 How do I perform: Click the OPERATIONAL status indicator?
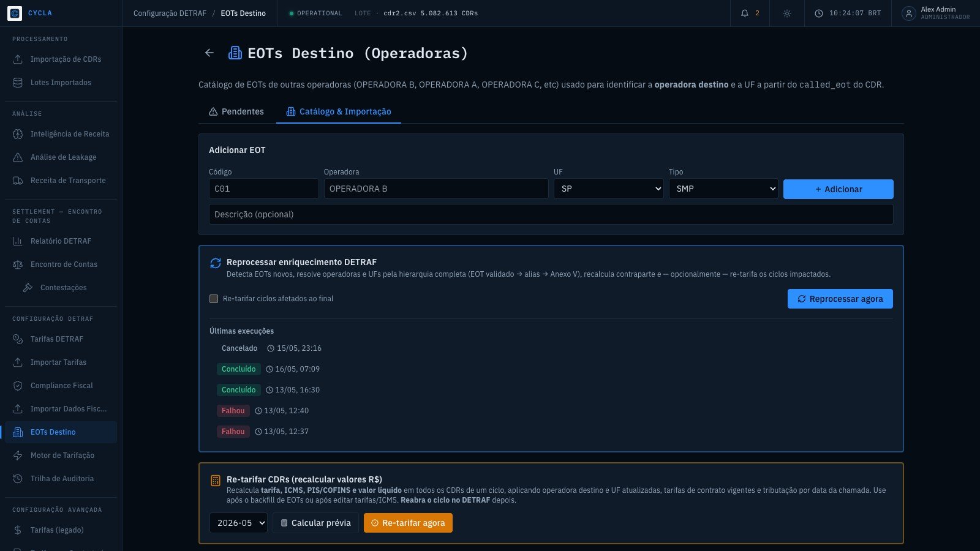(315, 13)
